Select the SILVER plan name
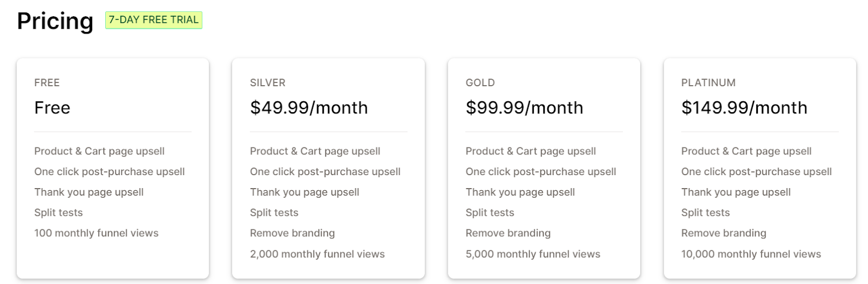 267,83
